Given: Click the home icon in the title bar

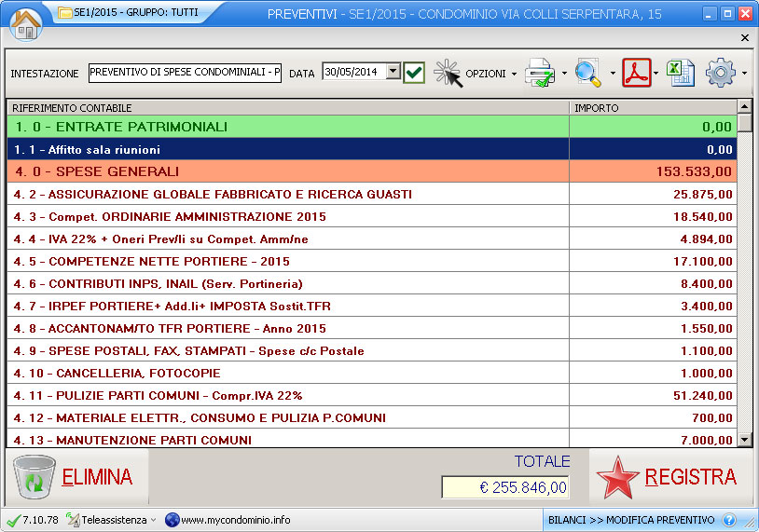Looking at the screenshot, I should (26, 23).
